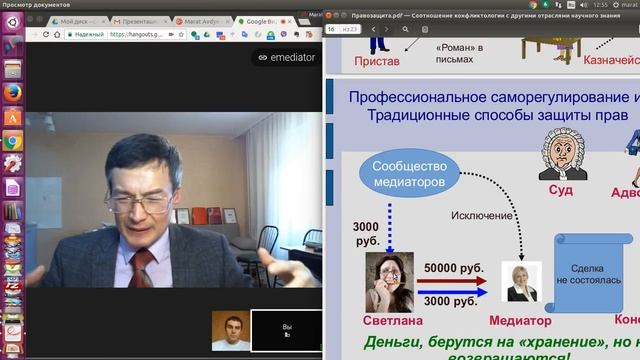Click the Google Drive extension icon
The image size is (640, 360).
point(207,35)
